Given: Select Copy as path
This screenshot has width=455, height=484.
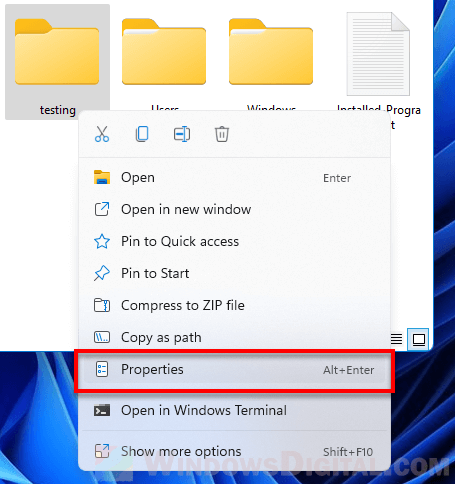Looking at the screenshot, I should 234,337.
